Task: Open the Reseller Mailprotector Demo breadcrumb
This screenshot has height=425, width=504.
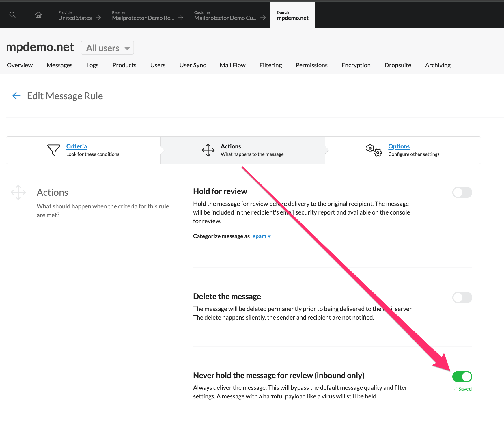Action: point(143,18)
